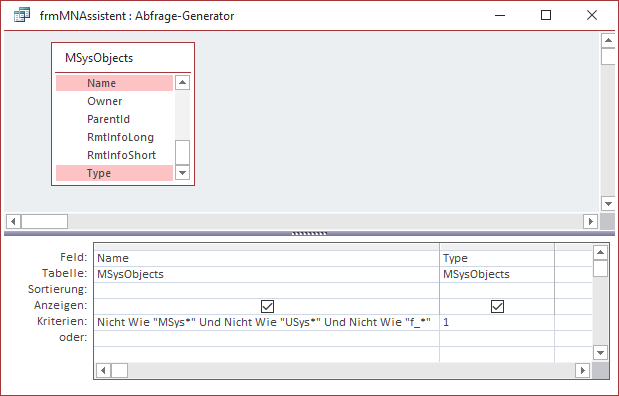Screen dimensions: 619x396
Task: Click the table pane vertical scrollbar thumb
Action: pyautogui.click(x=608, y=56)
